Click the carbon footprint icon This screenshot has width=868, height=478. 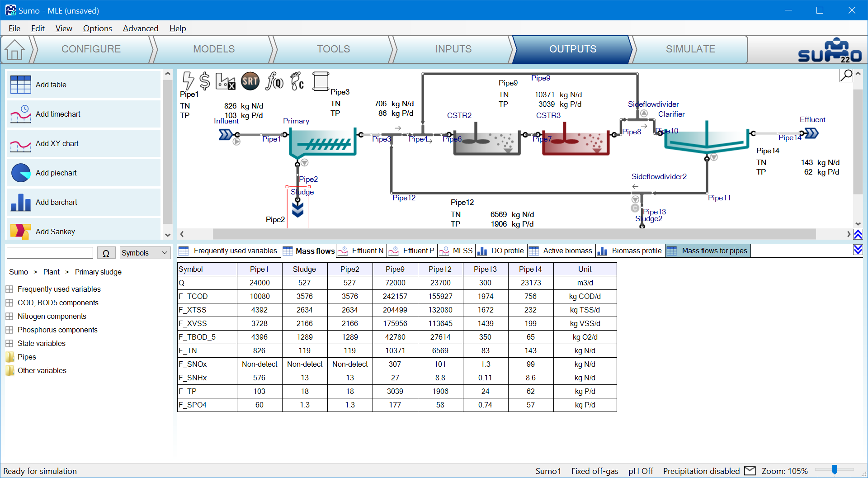pos(297,81)
